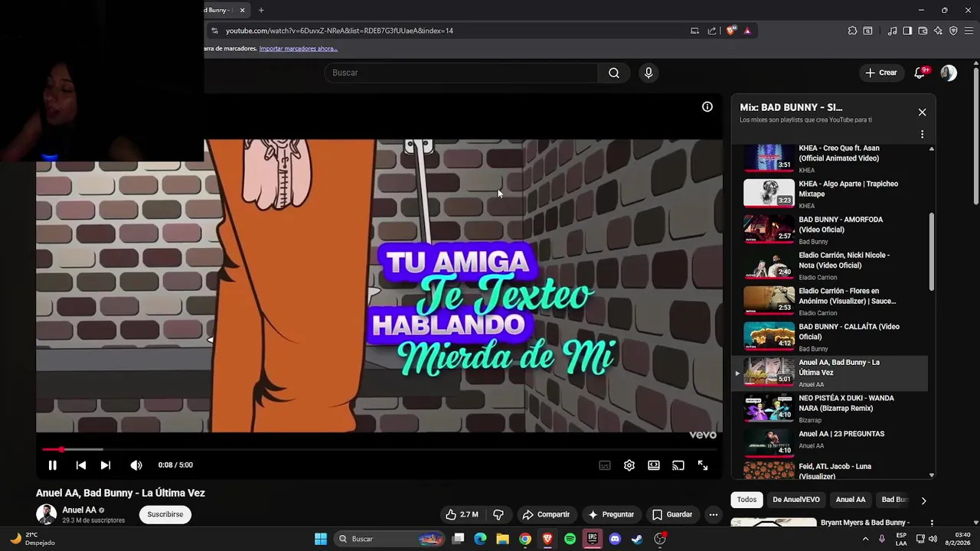
Task: Play Feid, ATL Jacob - Luna
Action: [x=830, y=470]
